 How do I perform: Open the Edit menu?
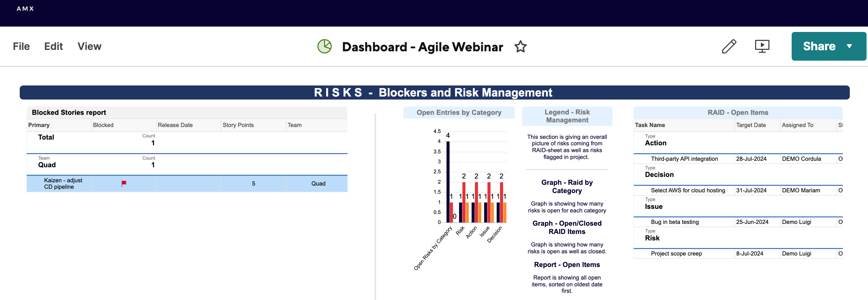click(x=53, y=46)
